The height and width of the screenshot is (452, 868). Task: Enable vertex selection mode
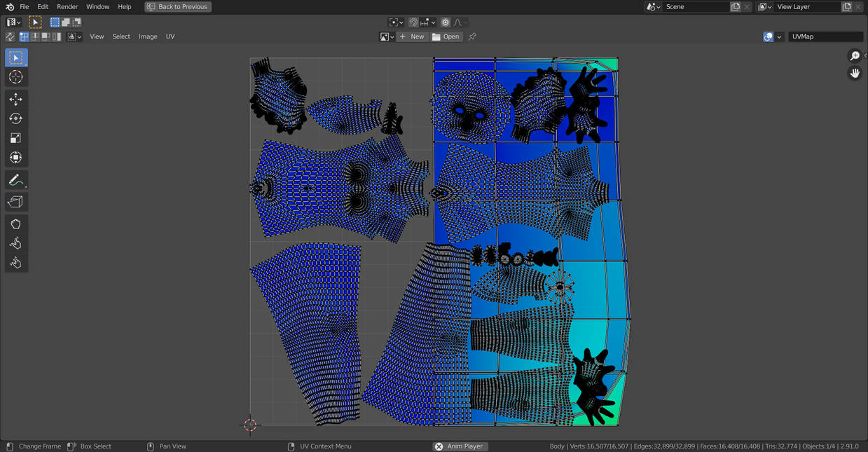pyautogui.click(x=25, y=36)
